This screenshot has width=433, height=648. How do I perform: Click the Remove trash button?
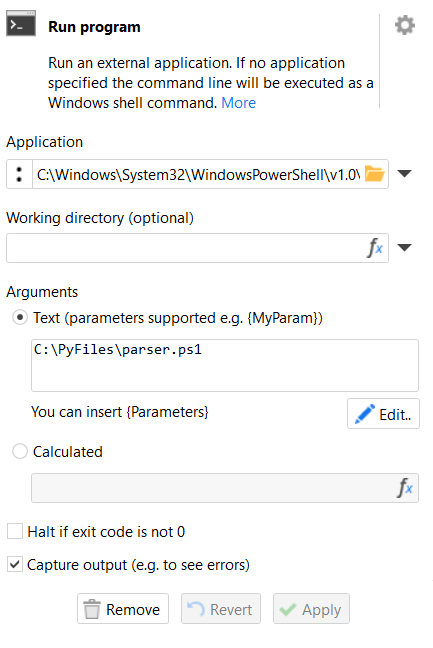[x=123, y=609]
